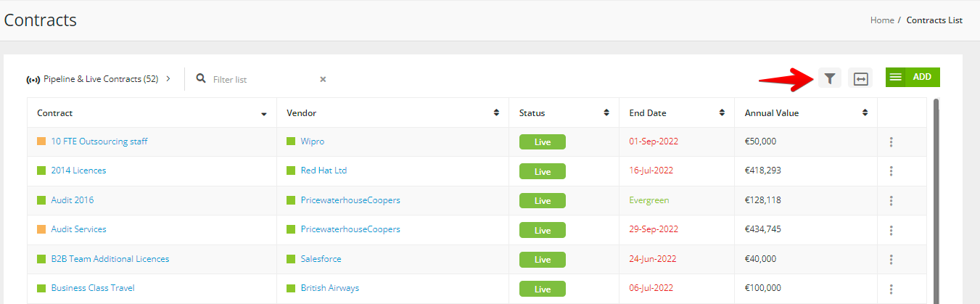The height and width of the screenshot is (304, 980).
Task: Open row menu for Audit 2016
Action: [891, 200]
